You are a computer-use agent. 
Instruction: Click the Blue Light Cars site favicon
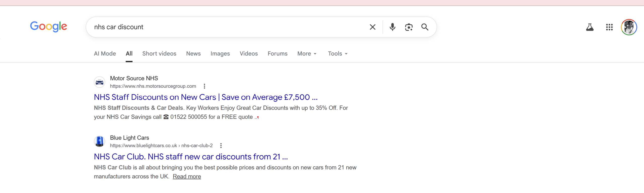[x=100, y=141]
